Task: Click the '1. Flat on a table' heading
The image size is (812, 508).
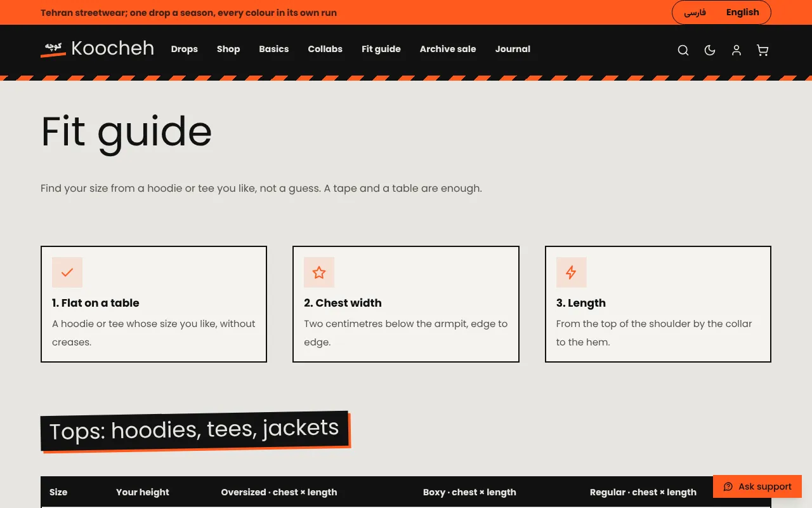Action: (96, 303)
